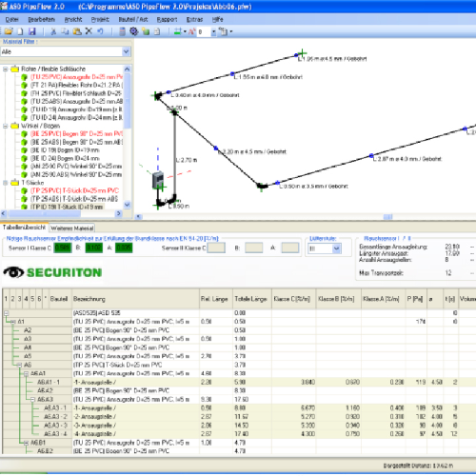Click the green material list toolbar icon
476x476 pixels.
(146, 31)
